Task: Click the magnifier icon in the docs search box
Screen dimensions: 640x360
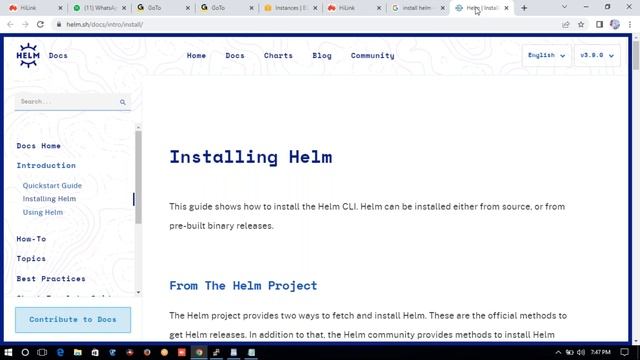Action: click(x=123, y=102)
